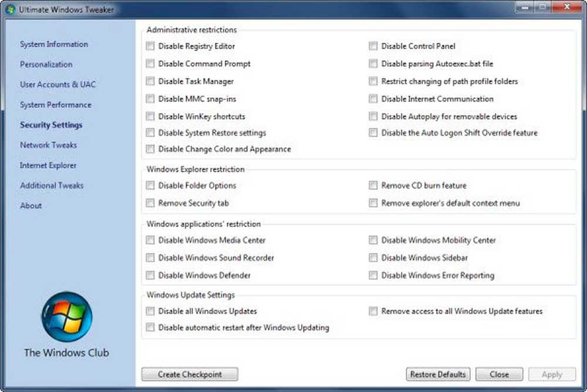Enable Disable MMC snap-ins option
Screen dimensions: 587x392
click(x=150, y=99)
